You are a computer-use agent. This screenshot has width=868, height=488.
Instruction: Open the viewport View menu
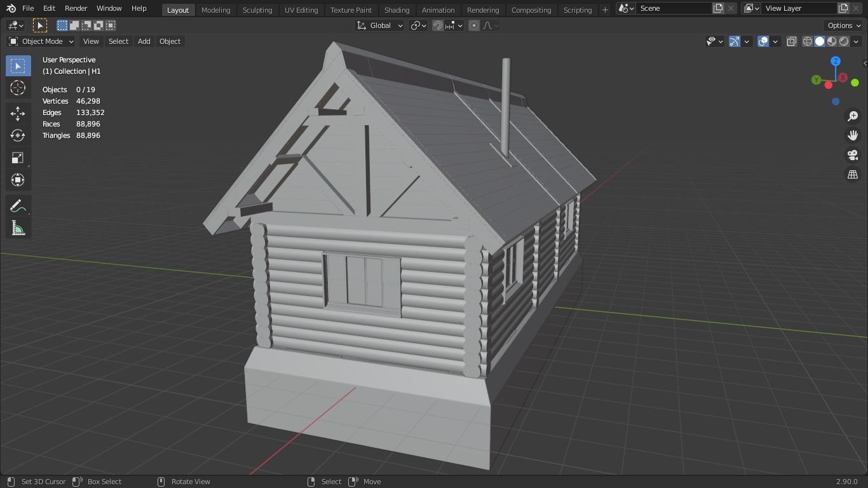[91, 41]
